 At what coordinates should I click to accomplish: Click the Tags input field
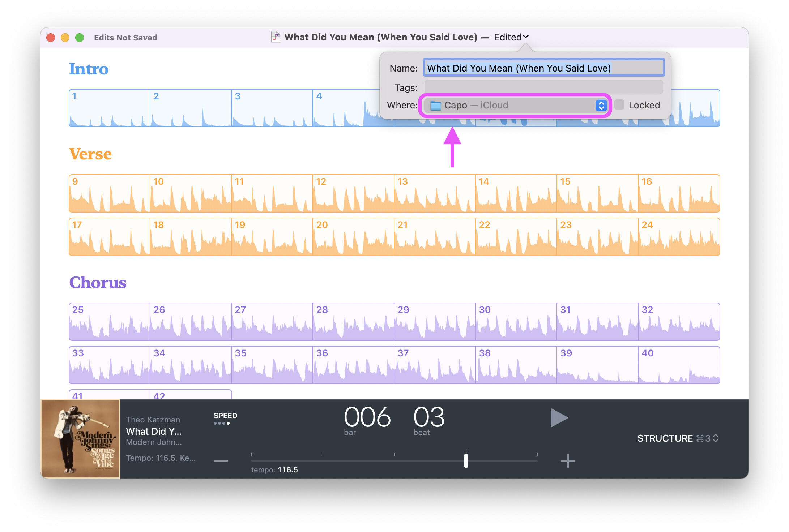(x=544, y=87)
